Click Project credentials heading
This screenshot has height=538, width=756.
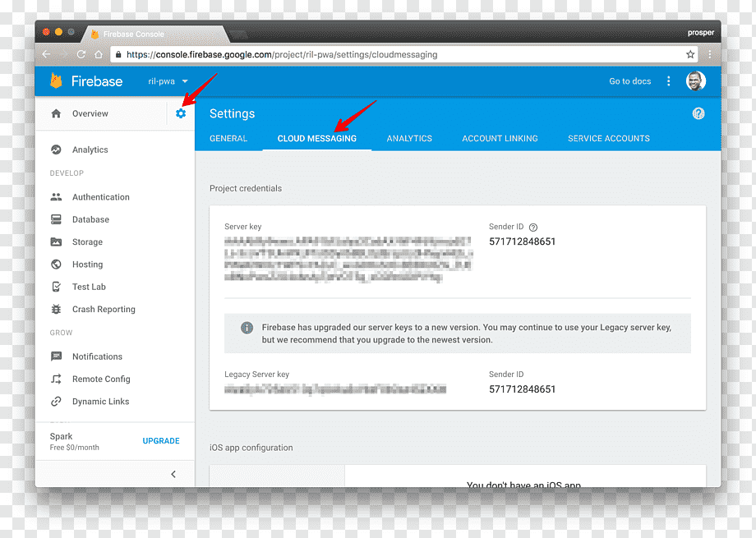click(246, 188)
